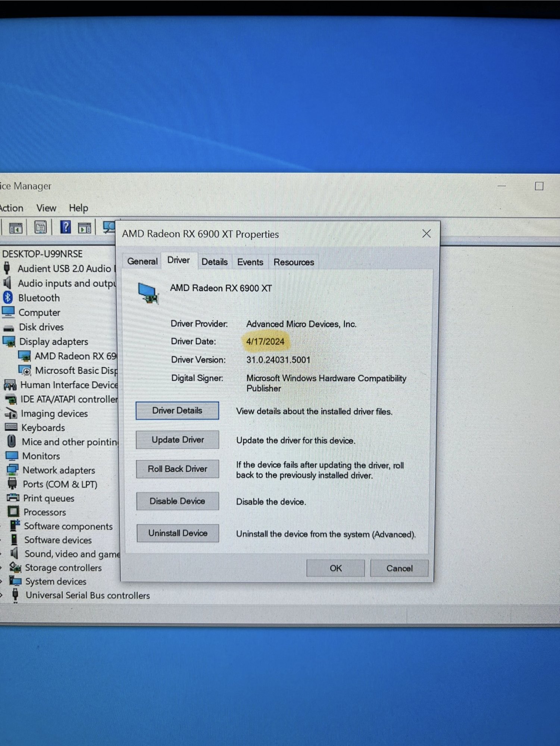Click the Bluetooth logo icon in the tree
Screen dimensions: 560x746
click(x=8, y=297)
